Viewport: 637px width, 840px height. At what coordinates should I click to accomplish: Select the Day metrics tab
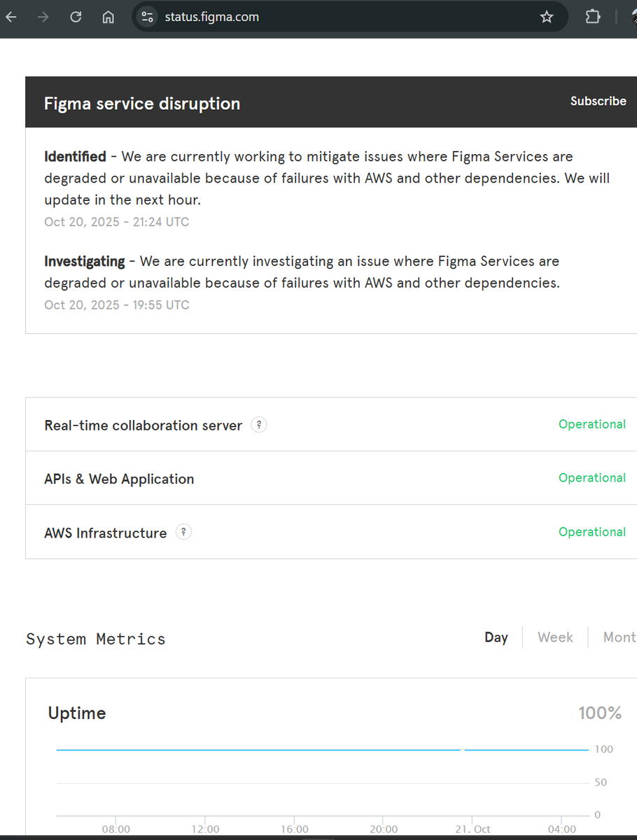496,638
